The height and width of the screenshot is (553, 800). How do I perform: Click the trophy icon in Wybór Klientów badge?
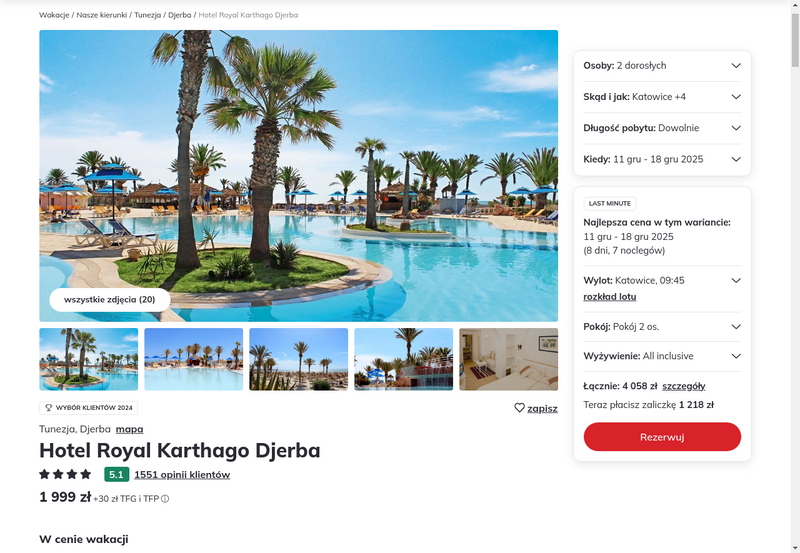tap(49, 408)
